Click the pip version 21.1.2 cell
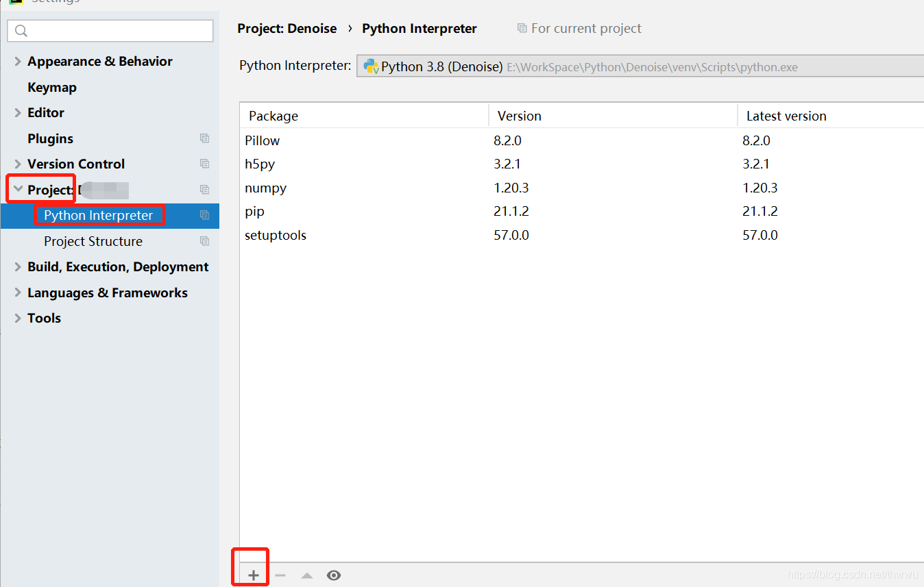This screenshot has height=587, width=924. [x=511, y=211]
